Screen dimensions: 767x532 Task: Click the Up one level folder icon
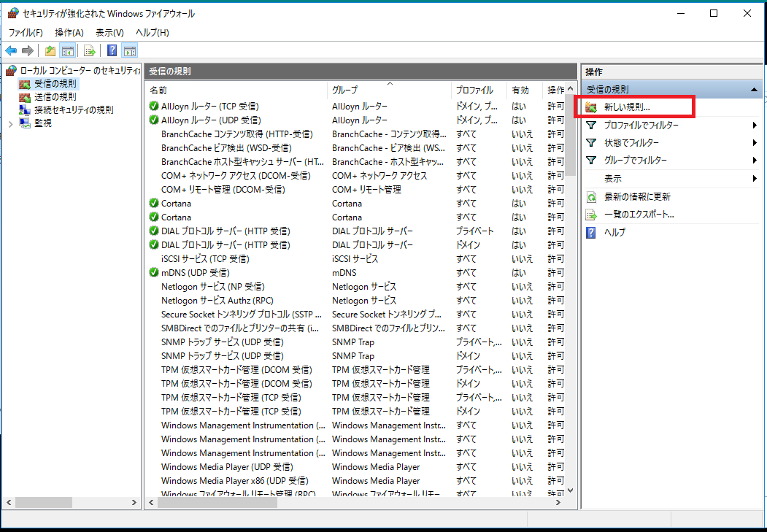point(50,50)
